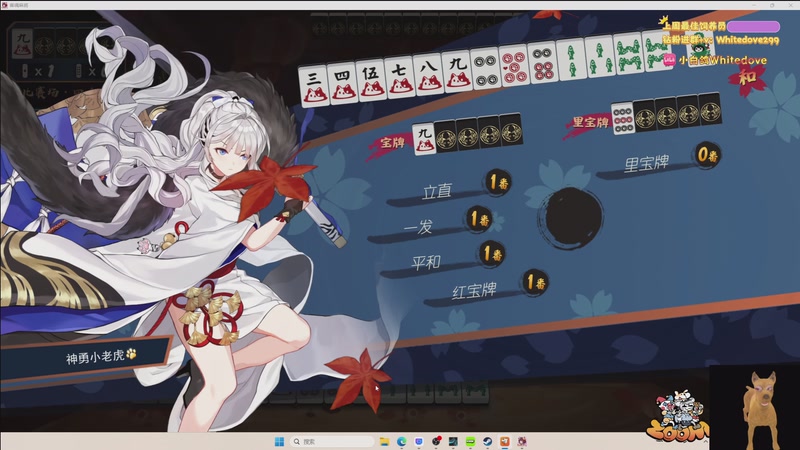Screen dimensions: 800x450
Task: Switch to the orange active taskbar app
Action: pos(505,441)
